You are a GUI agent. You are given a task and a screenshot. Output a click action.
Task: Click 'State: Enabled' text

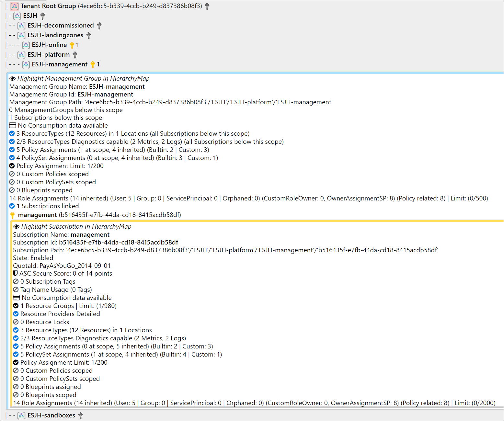coord(33,258)
